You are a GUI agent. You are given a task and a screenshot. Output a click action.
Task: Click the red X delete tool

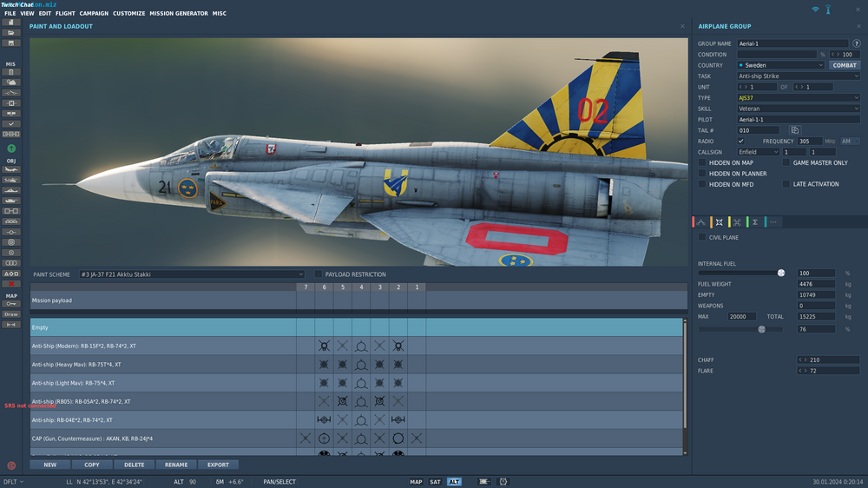(x=11, y=284)
